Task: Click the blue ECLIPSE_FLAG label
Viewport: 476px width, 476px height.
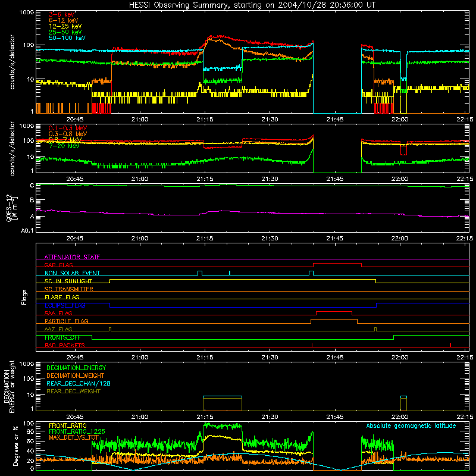Action: coord(65,305)
